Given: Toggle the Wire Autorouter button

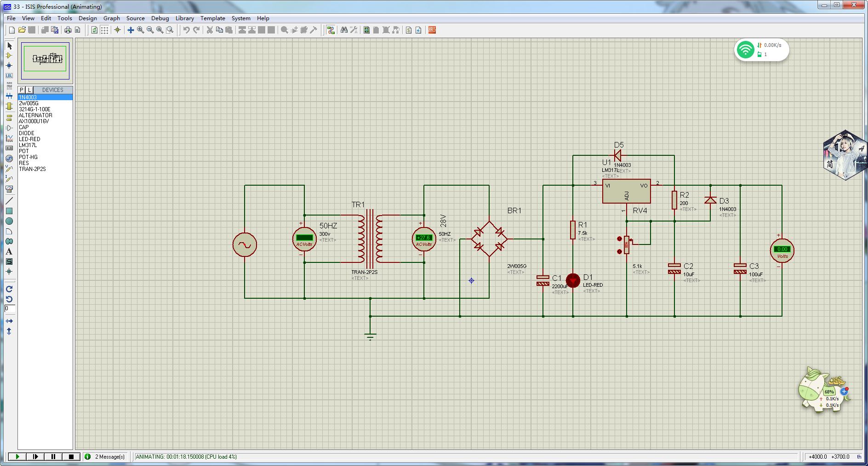Looking at the screenshot, I should 331,30.
